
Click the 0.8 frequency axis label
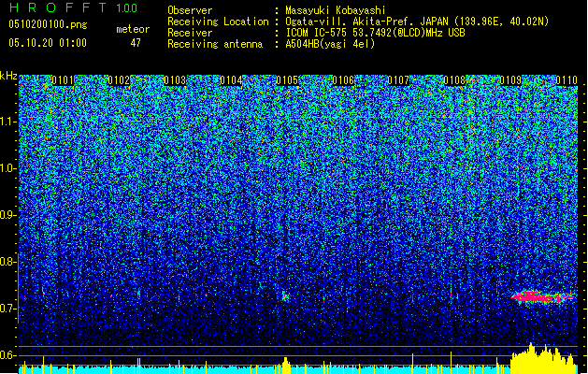point(7,262)
